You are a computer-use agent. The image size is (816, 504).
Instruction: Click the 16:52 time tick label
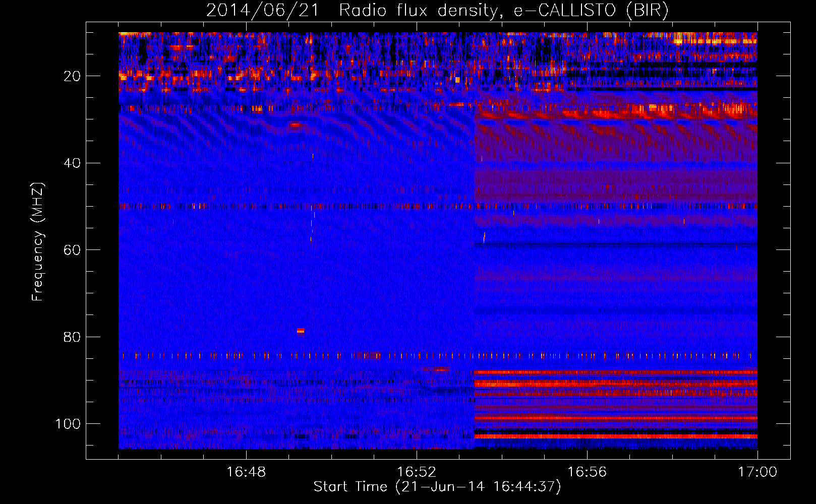(x=417, y=472)
